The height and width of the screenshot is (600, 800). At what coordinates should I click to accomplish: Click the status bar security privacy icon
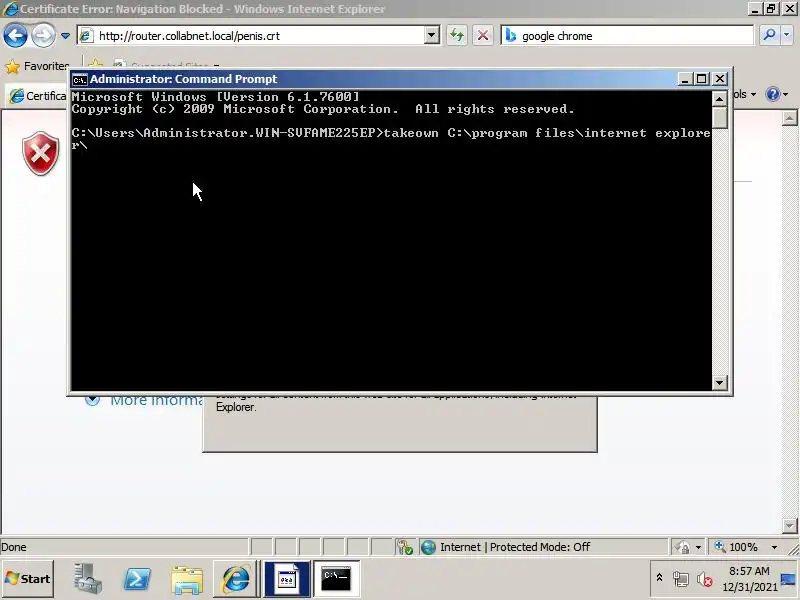[x=682, y=547]
